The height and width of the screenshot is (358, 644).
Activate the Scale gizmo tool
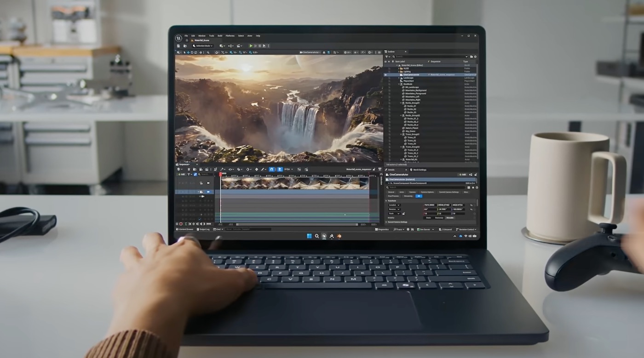tap(196, 52)
